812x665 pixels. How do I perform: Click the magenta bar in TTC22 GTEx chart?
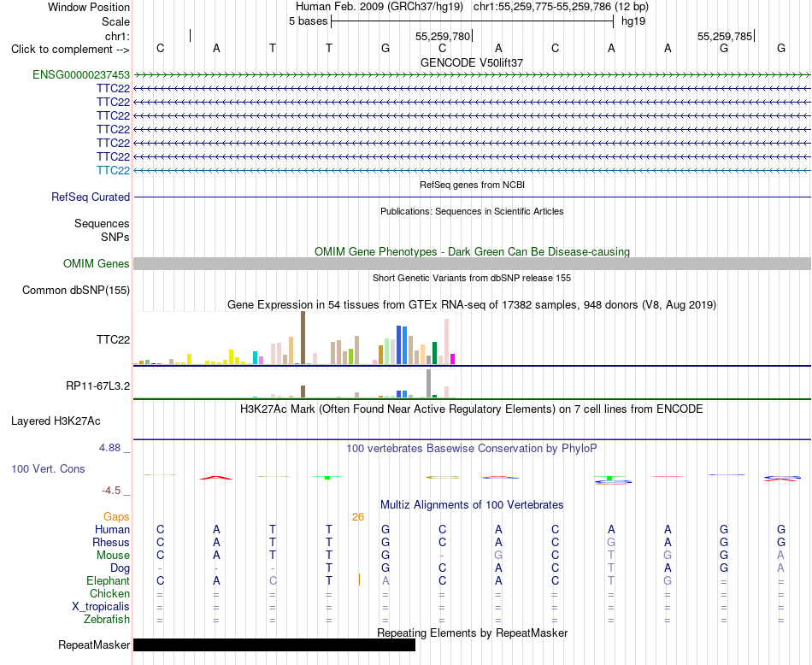click(453, 359)
